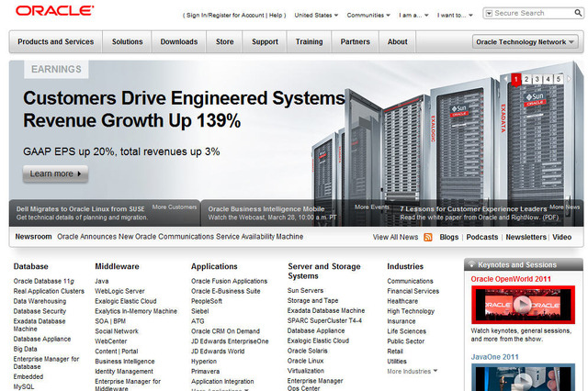
Task: Select banner slide 4
Action: click(x=548, y=79)
